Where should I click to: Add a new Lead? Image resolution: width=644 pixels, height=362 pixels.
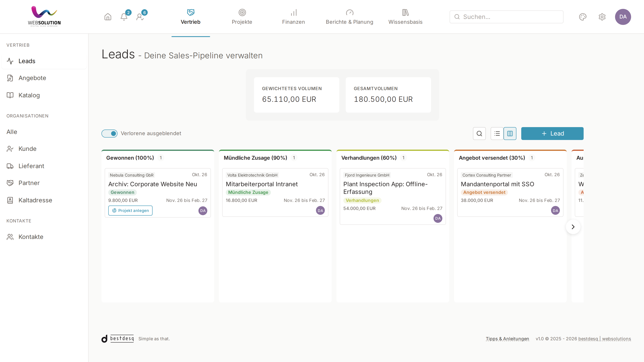552,133
